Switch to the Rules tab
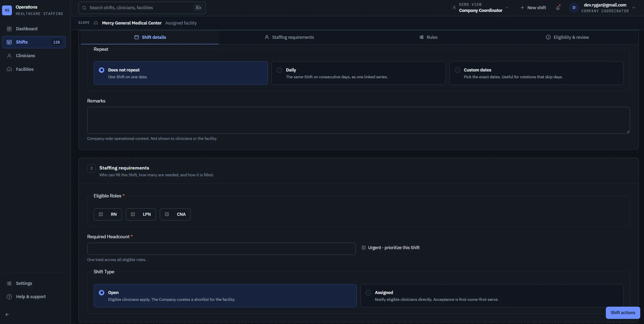 (428, 37)
